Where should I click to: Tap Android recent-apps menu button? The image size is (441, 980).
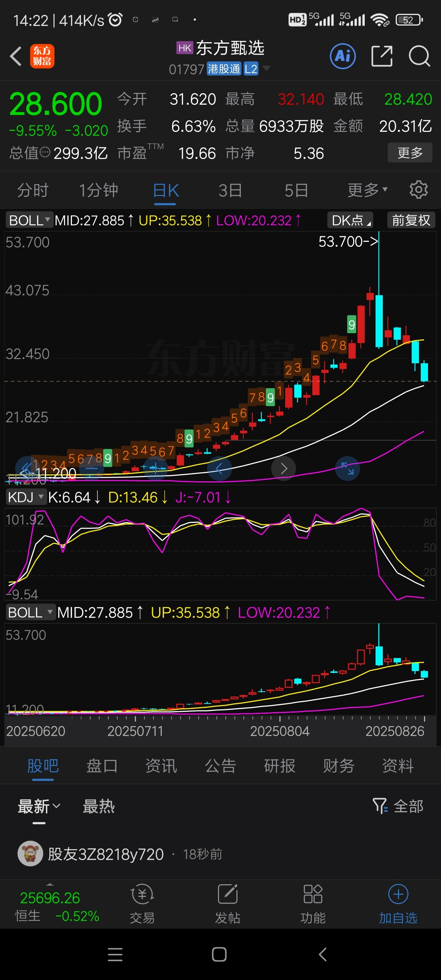click(x=115, y=954)
